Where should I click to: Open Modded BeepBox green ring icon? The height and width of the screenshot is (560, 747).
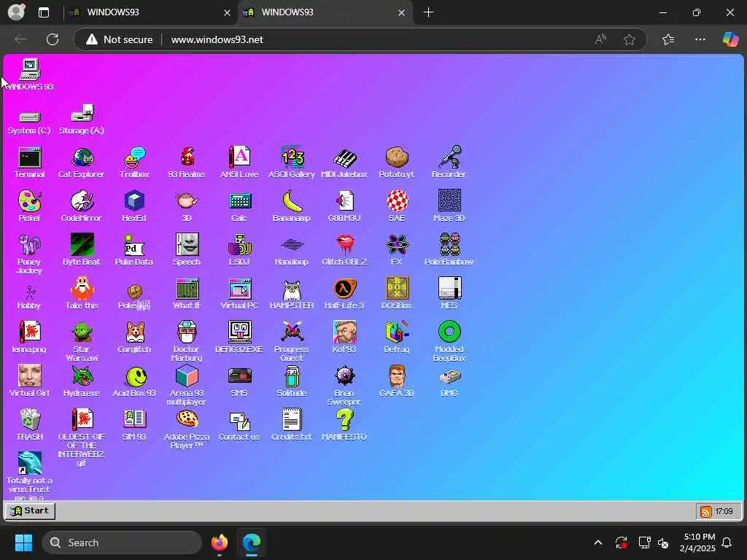(x=449, y=341)
